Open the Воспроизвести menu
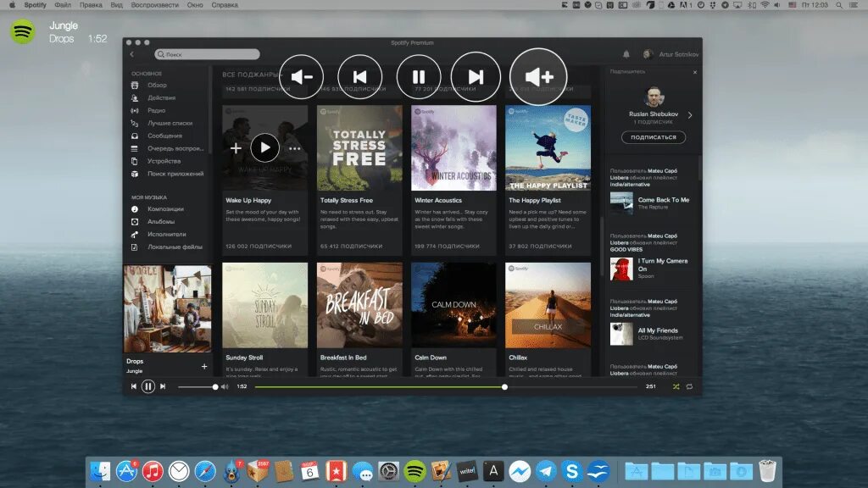 point(154,5)
